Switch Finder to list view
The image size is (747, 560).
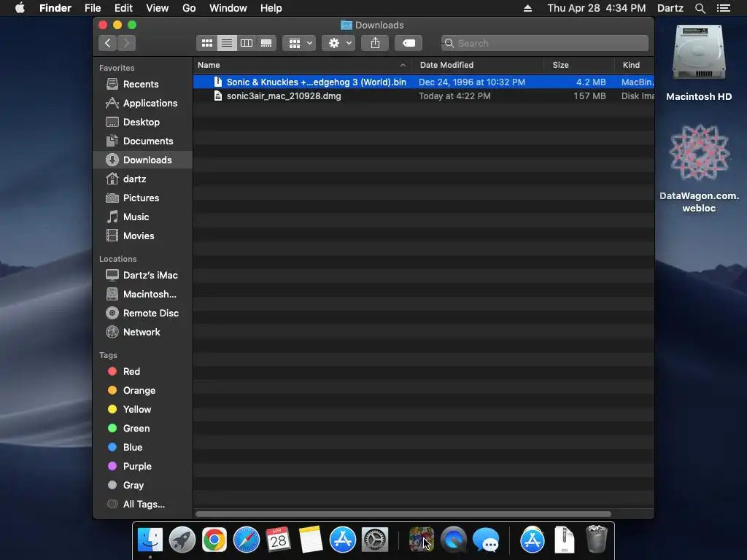coord(227,43)
